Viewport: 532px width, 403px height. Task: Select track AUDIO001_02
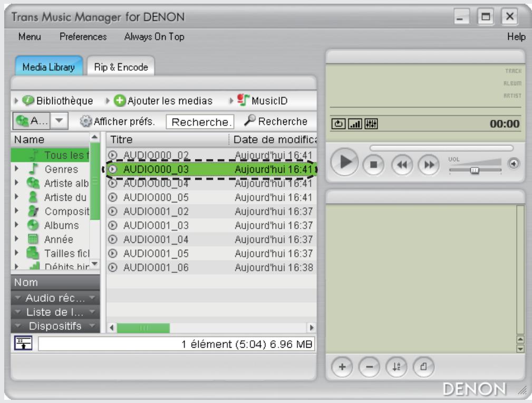coord(212,211)
